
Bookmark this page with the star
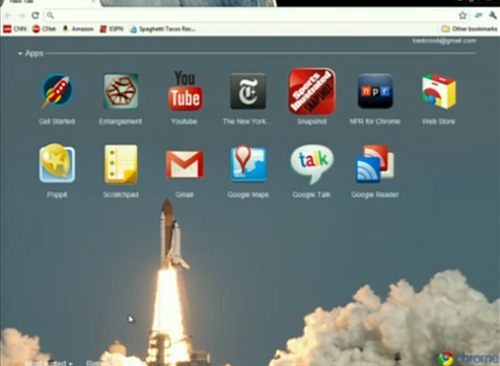point(463,15)
